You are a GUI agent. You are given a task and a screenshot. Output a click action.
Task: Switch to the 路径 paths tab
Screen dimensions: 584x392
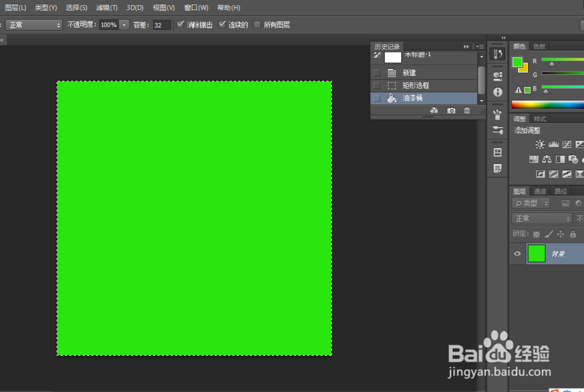point(561,191)
